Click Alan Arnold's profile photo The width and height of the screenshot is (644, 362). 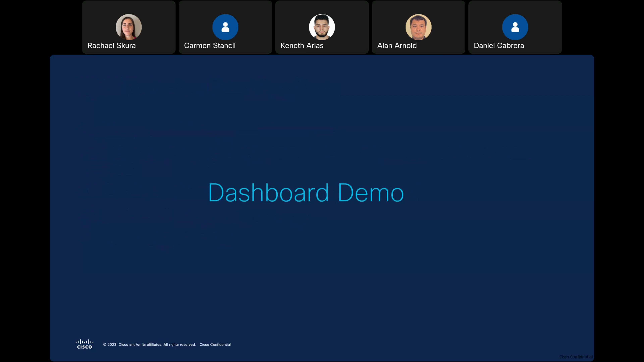(x=418, y=27)
